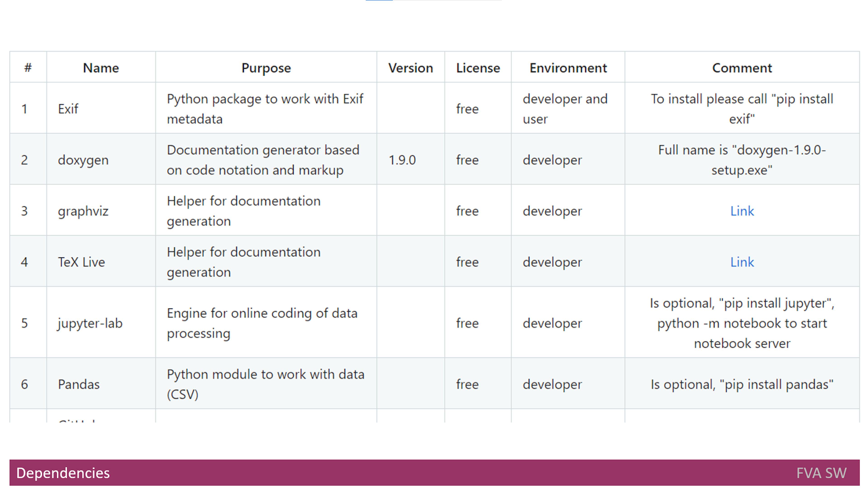Select the Version column header
This screenshot has height=488, width=868.
(x=410, y=68)
